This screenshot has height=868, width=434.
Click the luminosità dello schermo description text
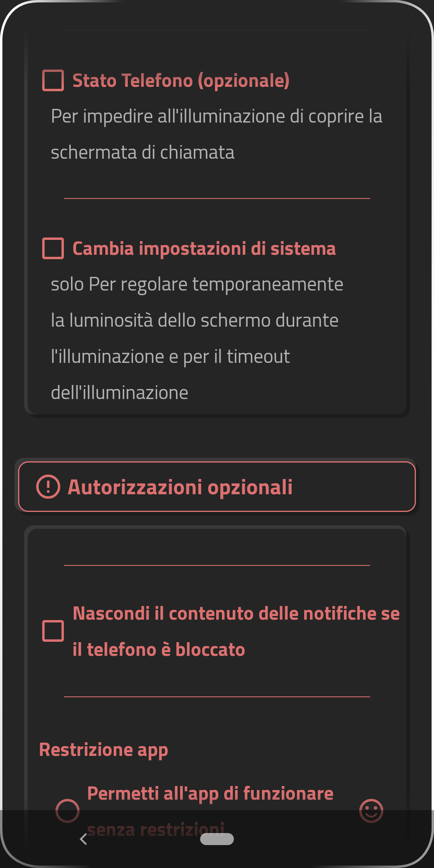[x=197, y=338]
